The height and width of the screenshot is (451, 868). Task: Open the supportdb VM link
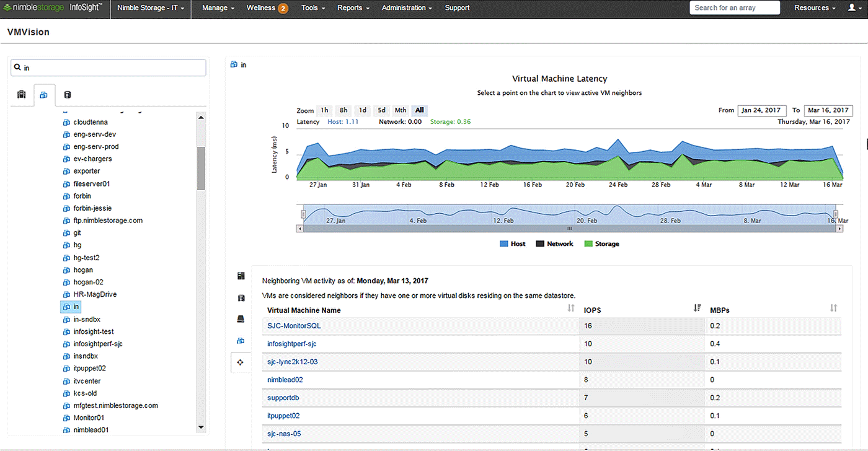pos(283,398)
